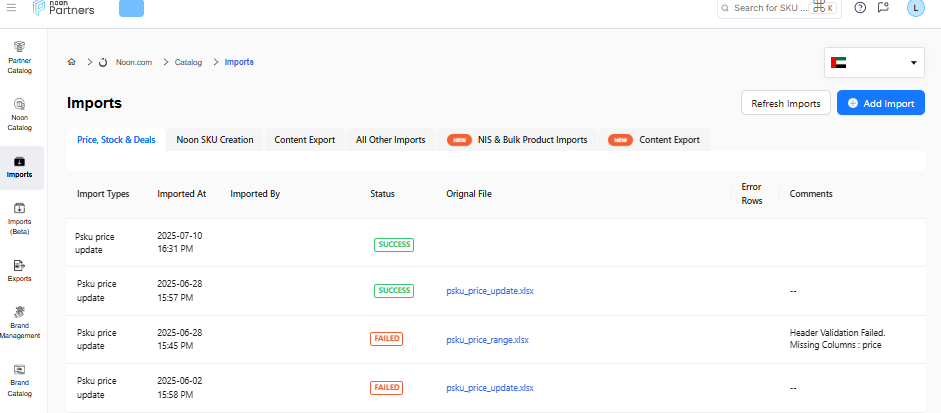Screen dimensions: 941x413
Task: Click Noon.com in the breadcrumb
Action: pos(134,62)
